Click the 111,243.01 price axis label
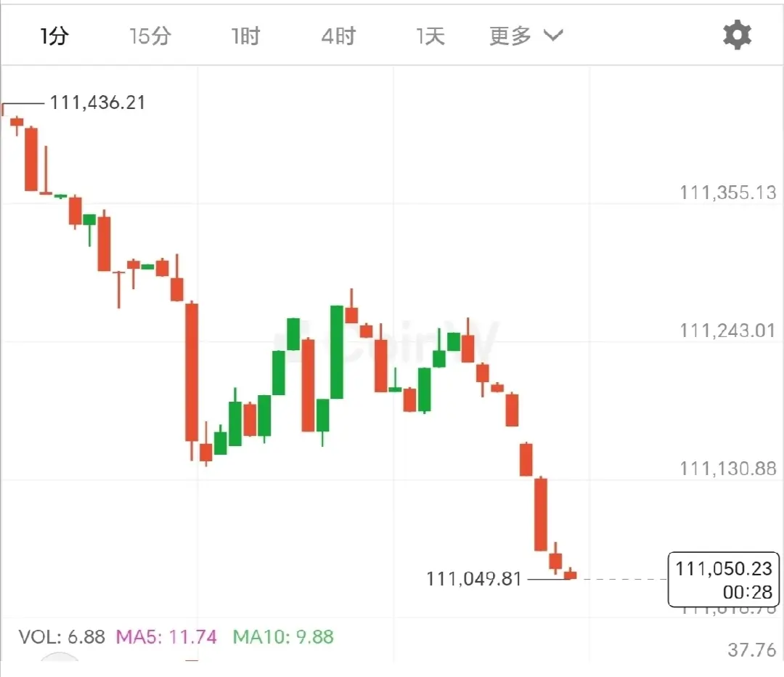 coord(727,331)
